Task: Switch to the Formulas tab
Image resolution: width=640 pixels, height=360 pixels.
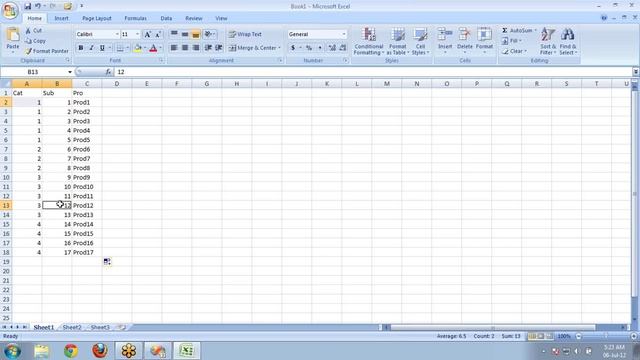Action: click(x=136, y=18)
